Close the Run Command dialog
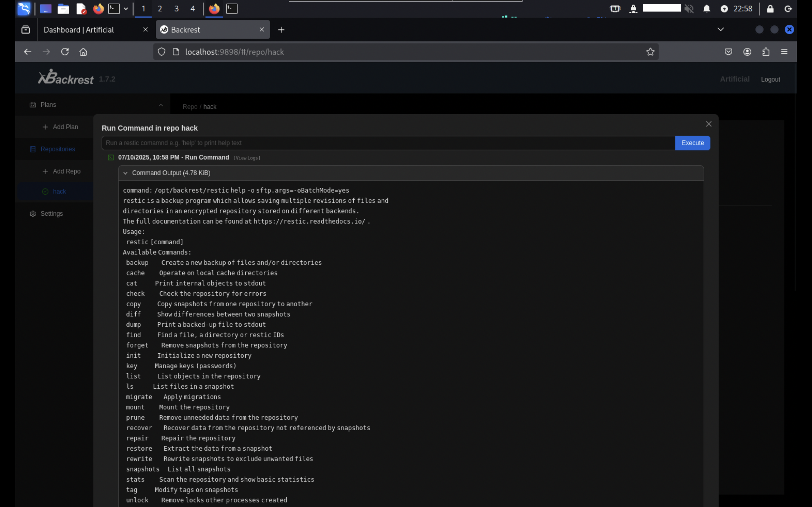 (709, 124)
